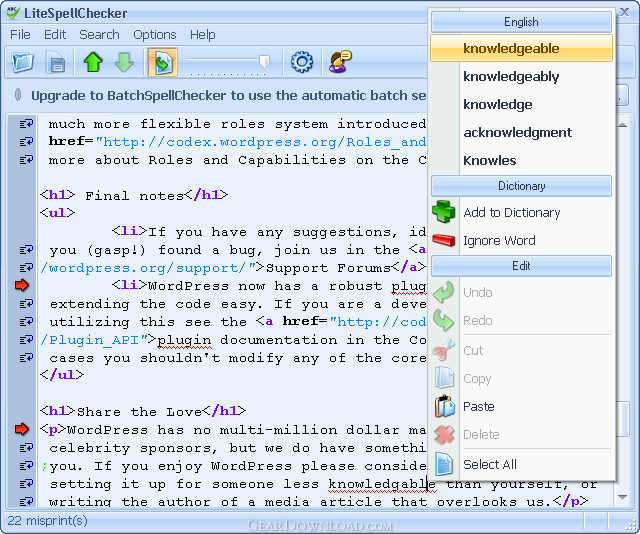Image resolution: width=640 pixels, height=534 pixels.
Task: Click the Undo arrow icon in context menu
Action: 443,292
